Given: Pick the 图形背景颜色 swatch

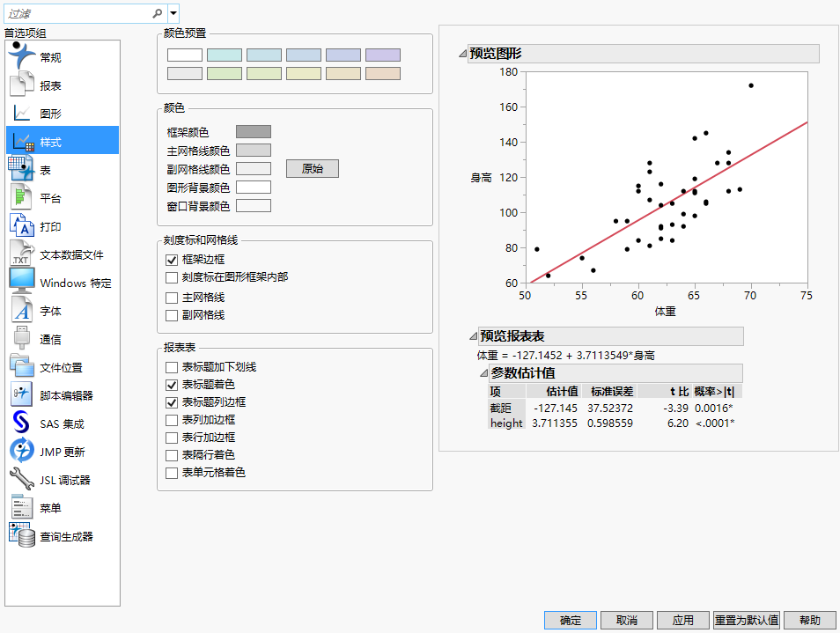Looking at the screenshot, I should coord(254,188).
